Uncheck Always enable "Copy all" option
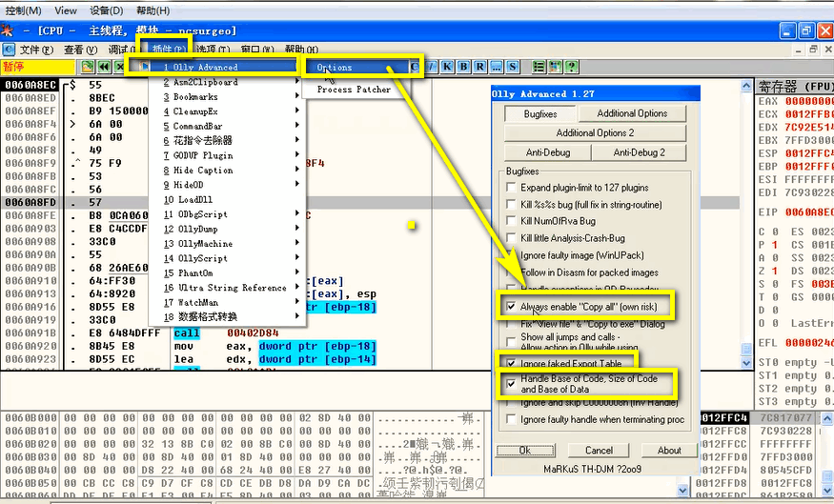Viewport: 834px width, 504px height. [511, 307]
